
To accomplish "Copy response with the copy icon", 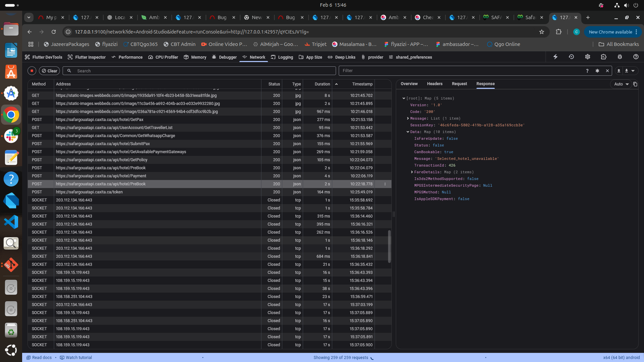I will [635, 84].
